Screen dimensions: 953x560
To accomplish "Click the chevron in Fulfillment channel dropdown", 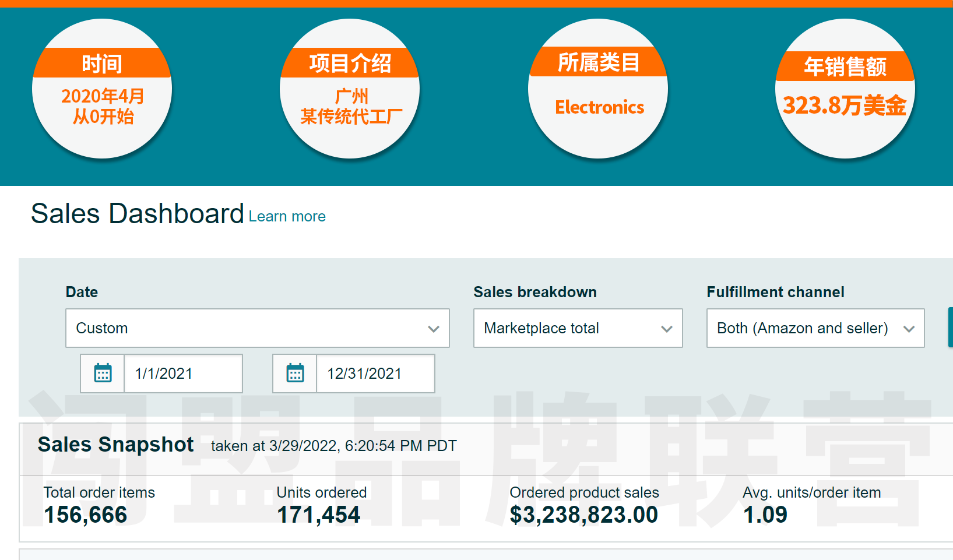I will (908, 329).
